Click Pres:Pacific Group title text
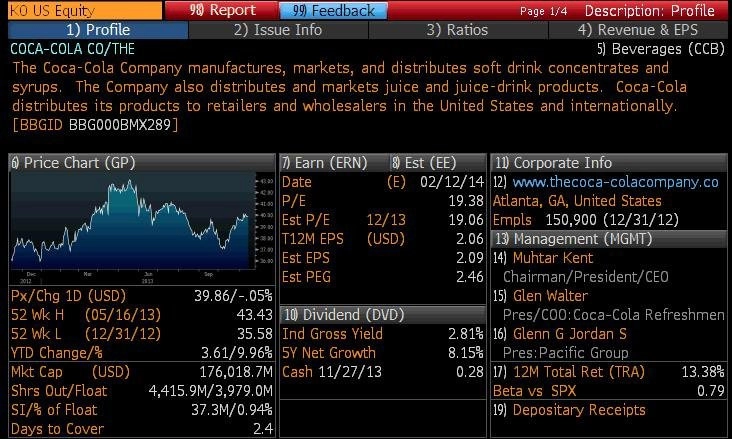This screenshot has width=732, height=439. click(565, 353)
